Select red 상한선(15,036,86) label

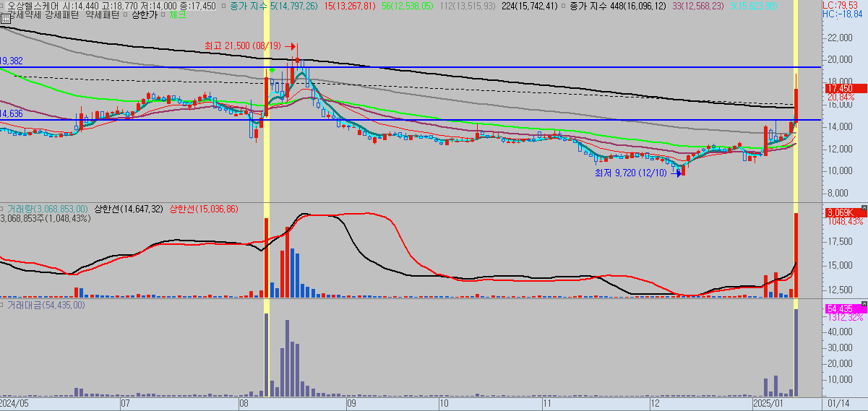(x=203, y=209)
